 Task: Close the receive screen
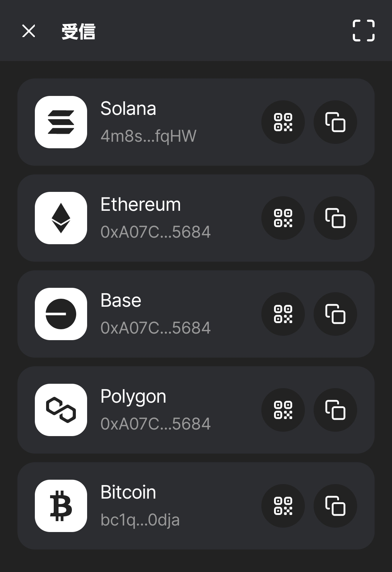click(x=29, y=31)
